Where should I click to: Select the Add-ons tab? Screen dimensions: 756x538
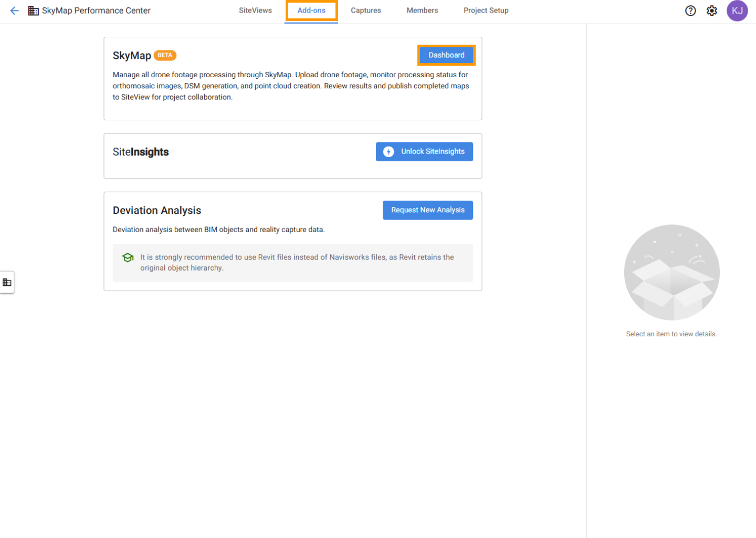(x=311, y=11)
